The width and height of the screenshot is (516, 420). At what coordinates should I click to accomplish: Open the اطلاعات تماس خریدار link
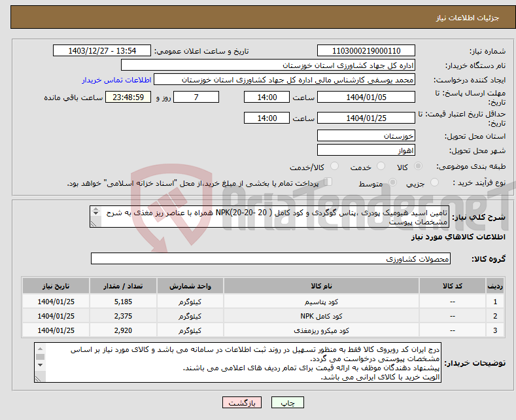coord(116,80)
